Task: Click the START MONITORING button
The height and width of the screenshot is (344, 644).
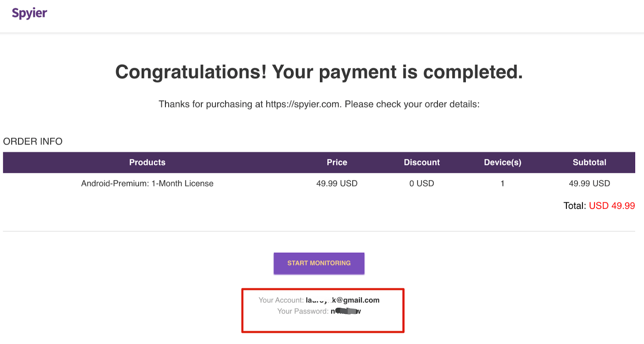Action: (x=319, y=263)
